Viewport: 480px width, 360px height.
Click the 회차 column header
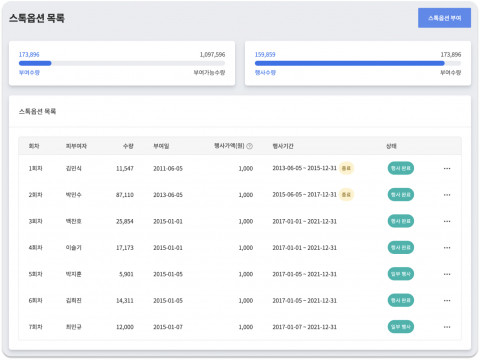coord(34,146)
